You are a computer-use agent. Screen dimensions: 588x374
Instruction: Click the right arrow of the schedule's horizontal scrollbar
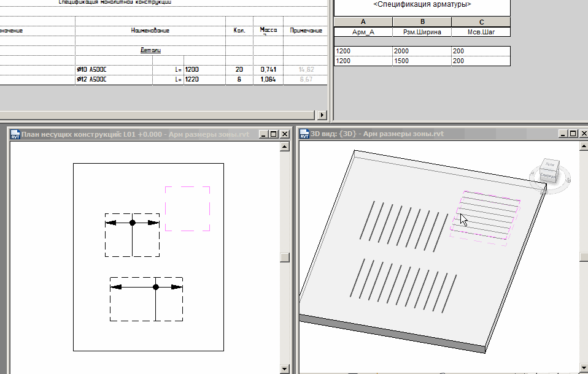tap(322, 115)
